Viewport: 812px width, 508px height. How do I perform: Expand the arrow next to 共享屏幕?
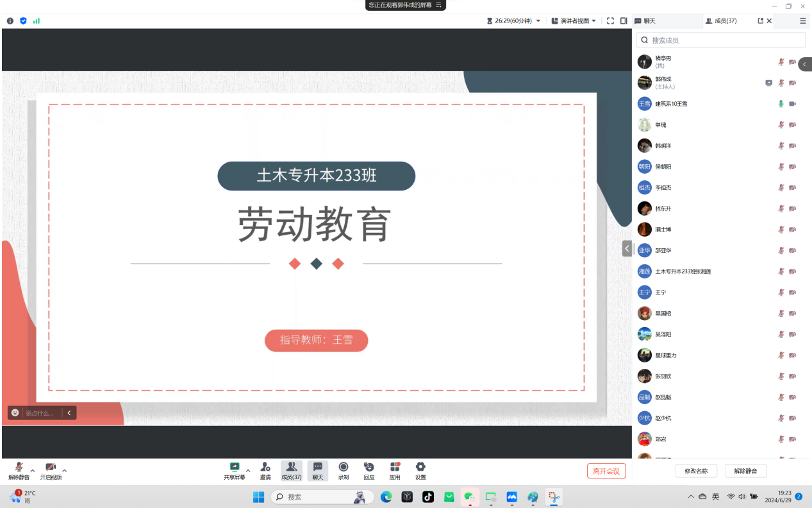tap(249, 471)
